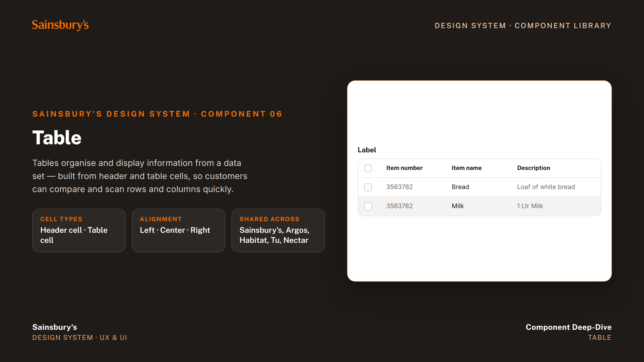The width and height of the screenshot is (644, 362).
Task: Click the Item number column header
Action: (x=404, y=168)
